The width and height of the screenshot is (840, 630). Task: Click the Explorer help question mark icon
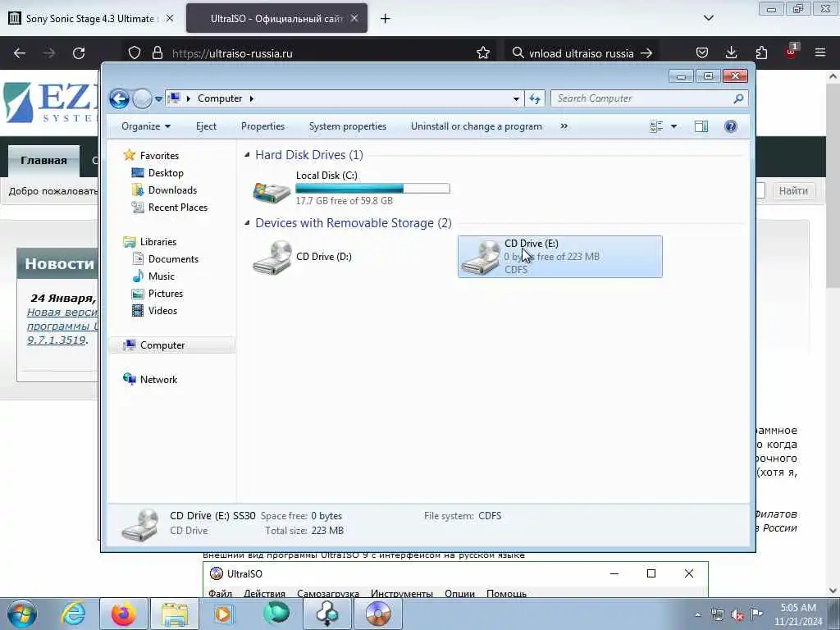(x=731, y=126)
